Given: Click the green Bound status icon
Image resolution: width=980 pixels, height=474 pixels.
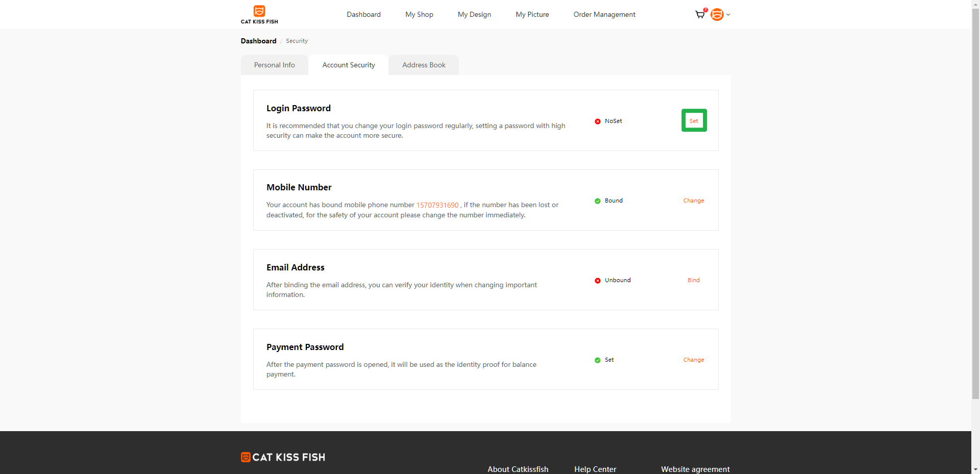Looking at the screenshot, I should coord(598,201).
